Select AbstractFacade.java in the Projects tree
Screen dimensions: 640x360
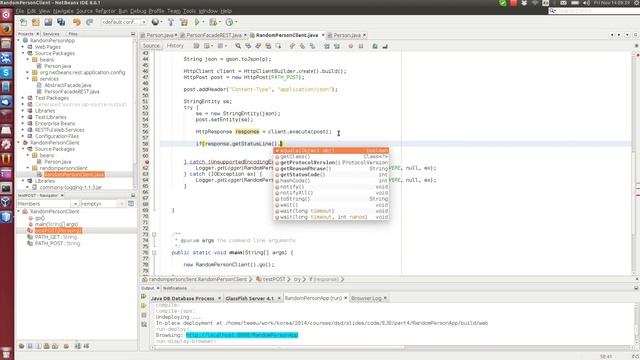[x=68, y=85]
